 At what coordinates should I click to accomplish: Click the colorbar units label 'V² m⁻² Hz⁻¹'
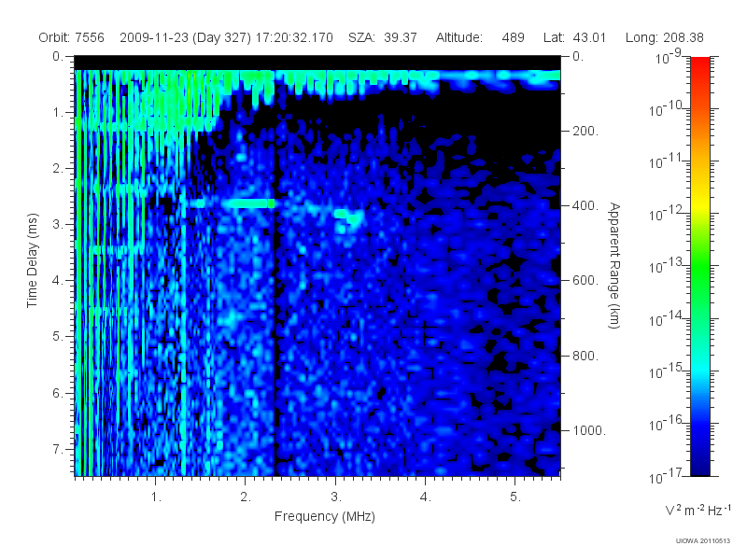[698, 510]
